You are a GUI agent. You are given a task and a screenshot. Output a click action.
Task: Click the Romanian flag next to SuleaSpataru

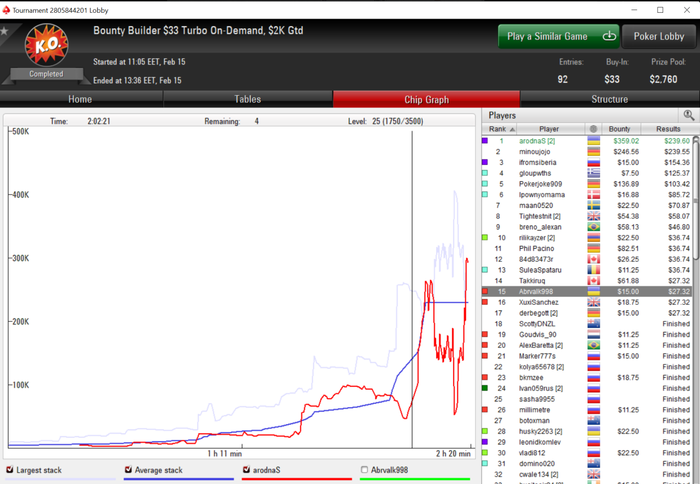click(593, 270)
